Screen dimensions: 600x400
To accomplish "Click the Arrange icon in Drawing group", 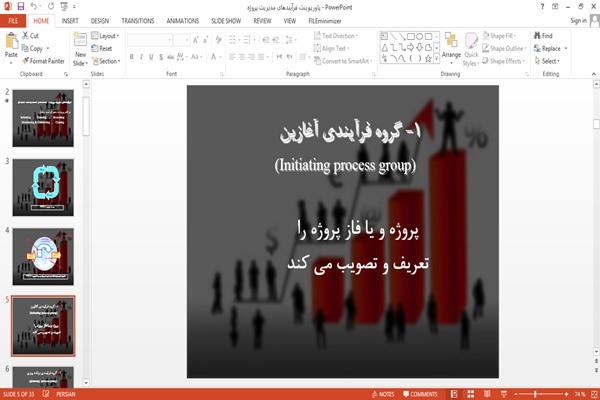I will [x=451, y=41].
